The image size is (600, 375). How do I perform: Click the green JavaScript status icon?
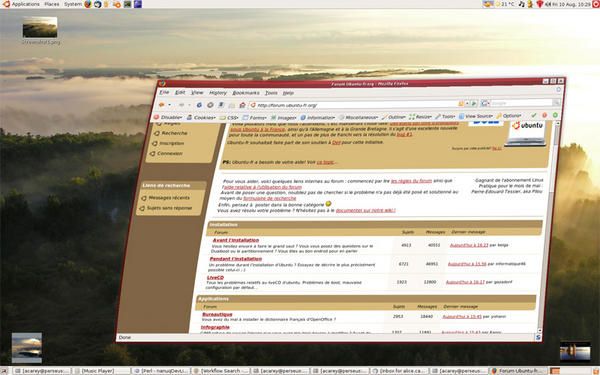point(555,114)
